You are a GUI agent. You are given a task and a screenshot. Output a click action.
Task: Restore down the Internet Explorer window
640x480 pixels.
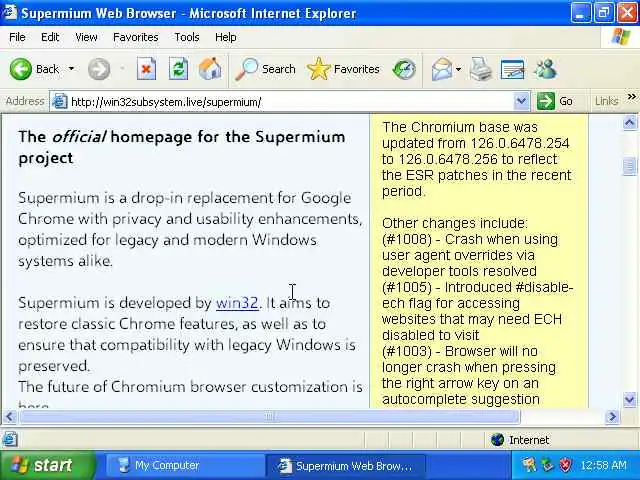pos(604,13)
